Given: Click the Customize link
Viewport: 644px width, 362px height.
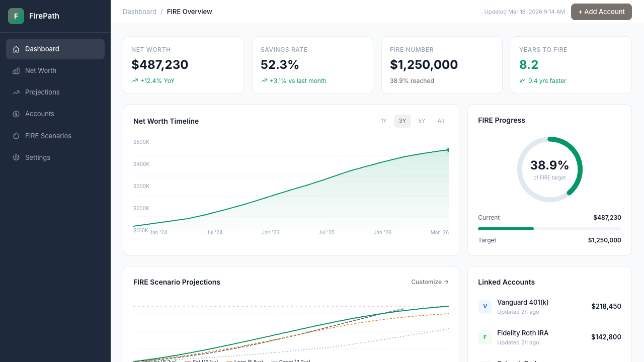Looking at the screenshot, I should click(430, 282).
